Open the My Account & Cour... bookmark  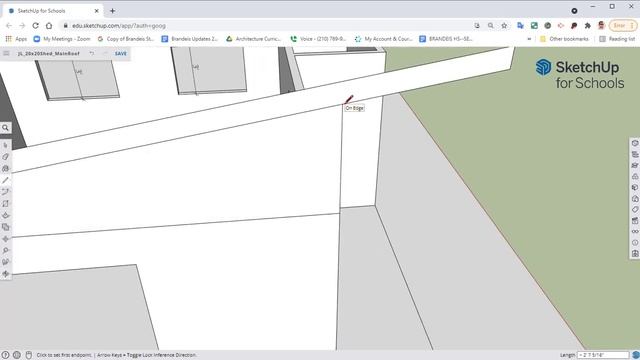click(384, 39)
